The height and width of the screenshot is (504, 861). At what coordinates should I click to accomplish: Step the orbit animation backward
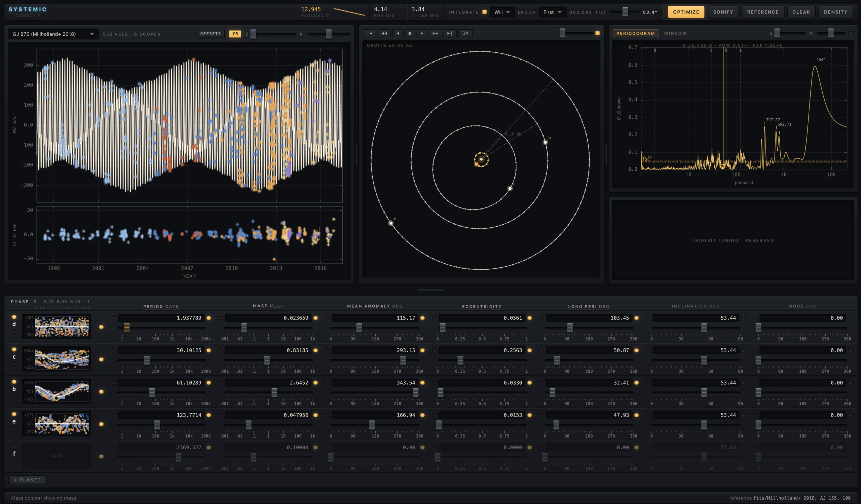coord(398,34)
